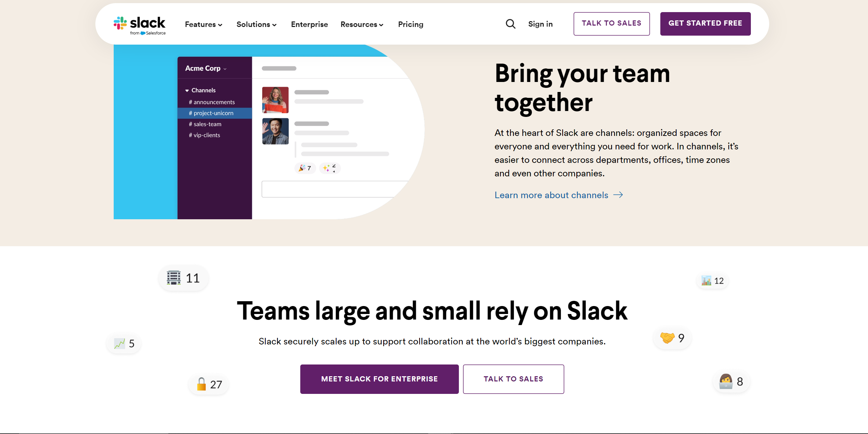This screenshot has height=434, width=868.
Task: Open the Enterprise page
Action: click(309, 24)
